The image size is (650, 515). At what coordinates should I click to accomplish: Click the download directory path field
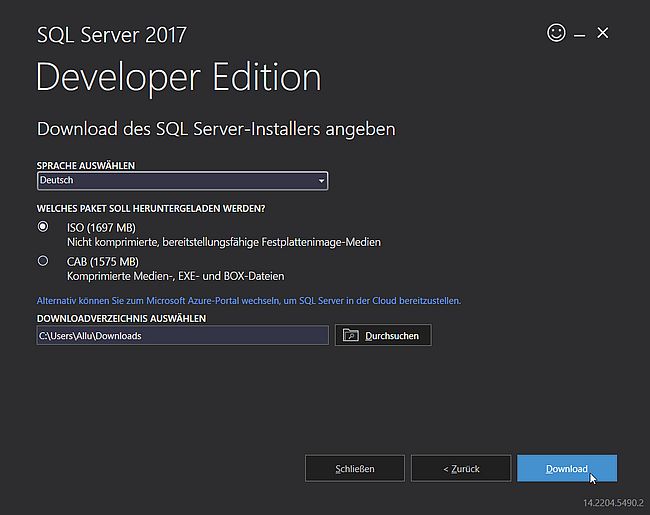pyautogui.click(x=182, y=335)
